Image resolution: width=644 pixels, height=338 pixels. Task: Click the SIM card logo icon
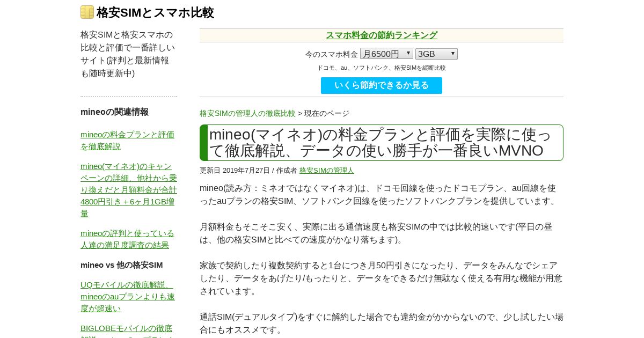point(87,12)
